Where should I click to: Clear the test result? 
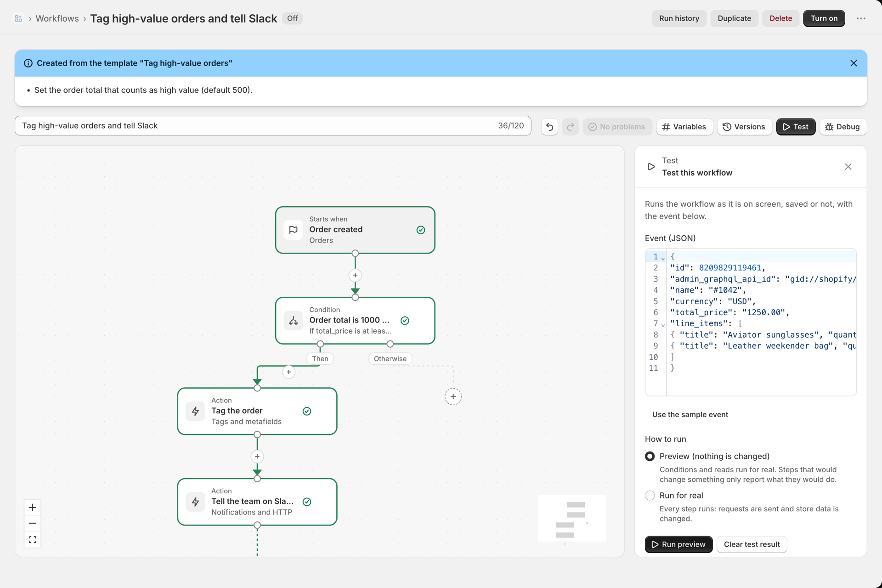pos(752,544)
